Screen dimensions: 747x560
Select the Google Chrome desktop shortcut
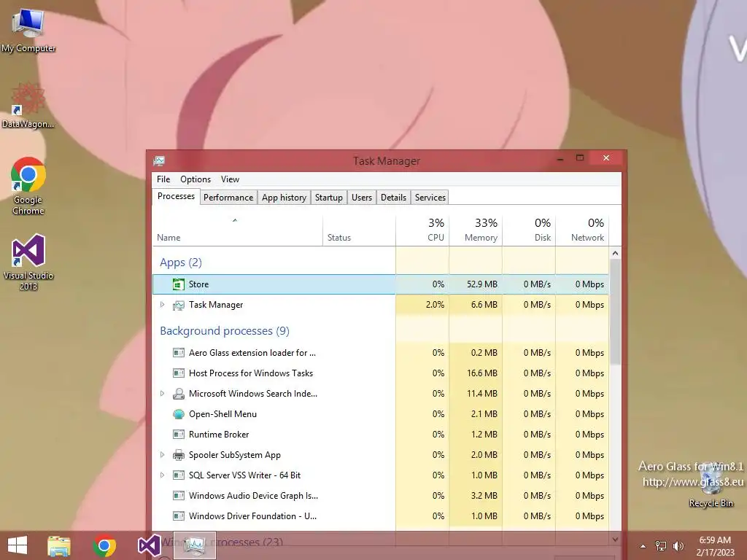pos(28,186)
